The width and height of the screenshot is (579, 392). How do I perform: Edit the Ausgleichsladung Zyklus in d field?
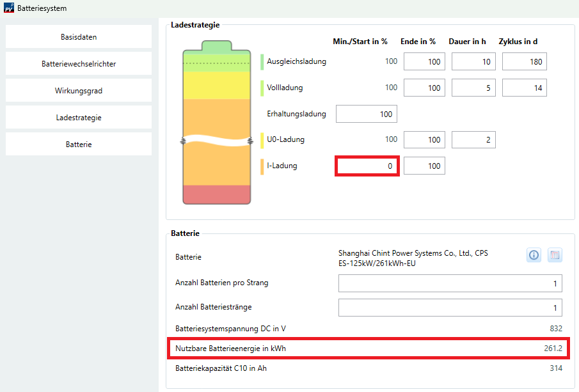[524, 62]
